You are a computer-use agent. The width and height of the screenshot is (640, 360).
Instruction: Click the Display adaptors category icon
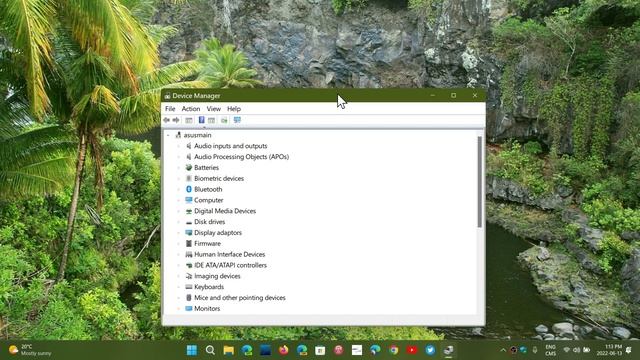(189, 233)
